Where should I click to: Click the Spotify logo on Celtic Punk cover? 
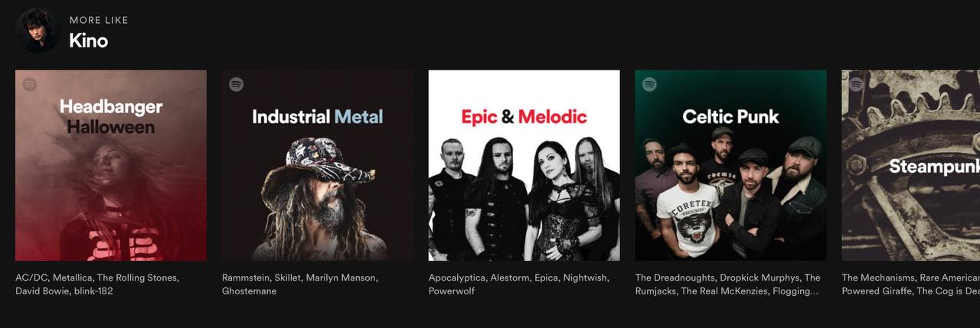tap(650, 84)
